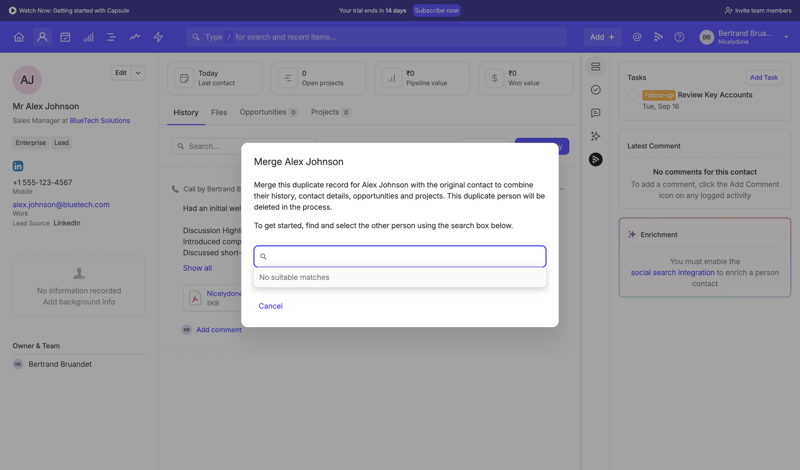Open the BlueTech Solutions link

100,120
